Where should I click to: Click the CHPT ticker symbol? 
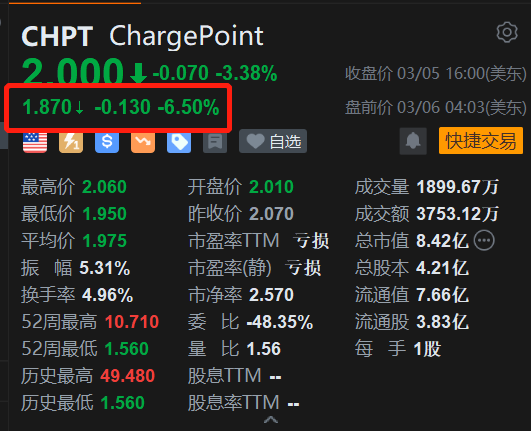[x=57, y=36]
